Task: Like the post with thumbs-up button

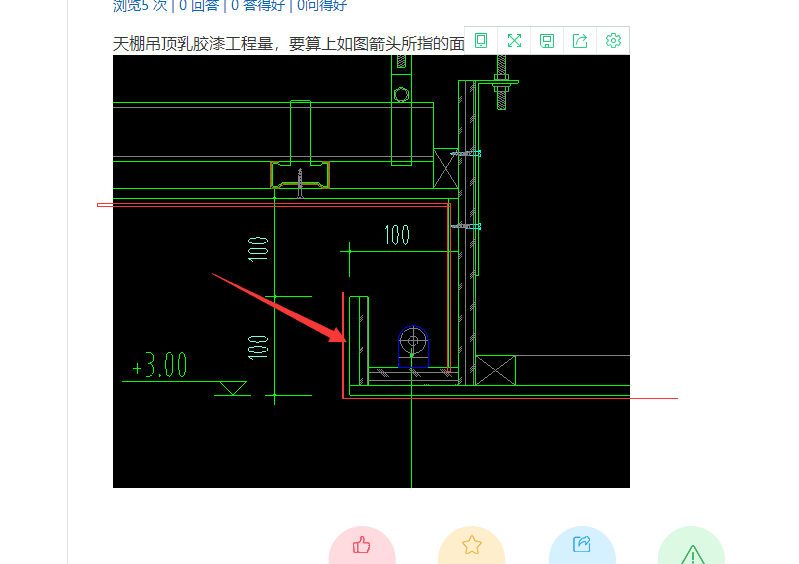Action: [x=362, y=545]
